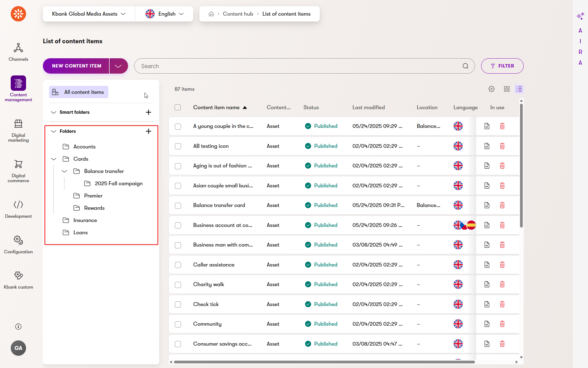Click the New Content Item button
588x368 pixels.
coord(76,66)
